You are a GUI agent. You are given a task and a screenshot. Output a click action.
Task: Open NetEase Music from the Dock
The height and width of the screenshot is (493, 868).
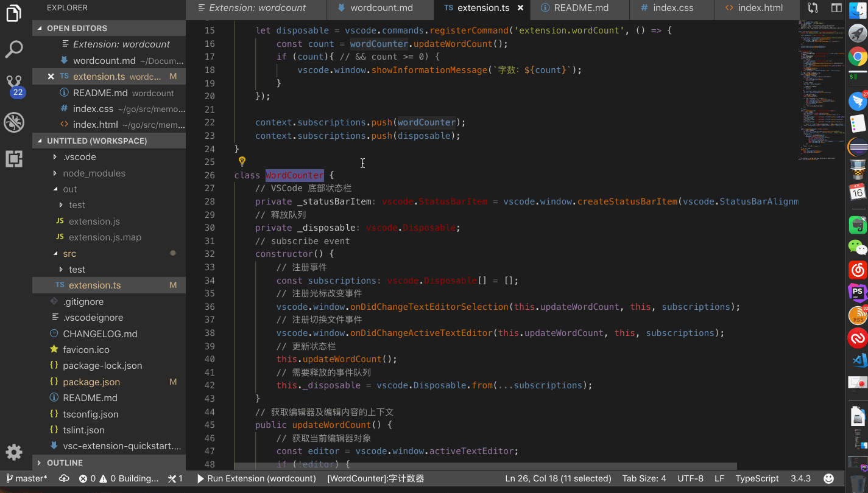coord(858,270)
